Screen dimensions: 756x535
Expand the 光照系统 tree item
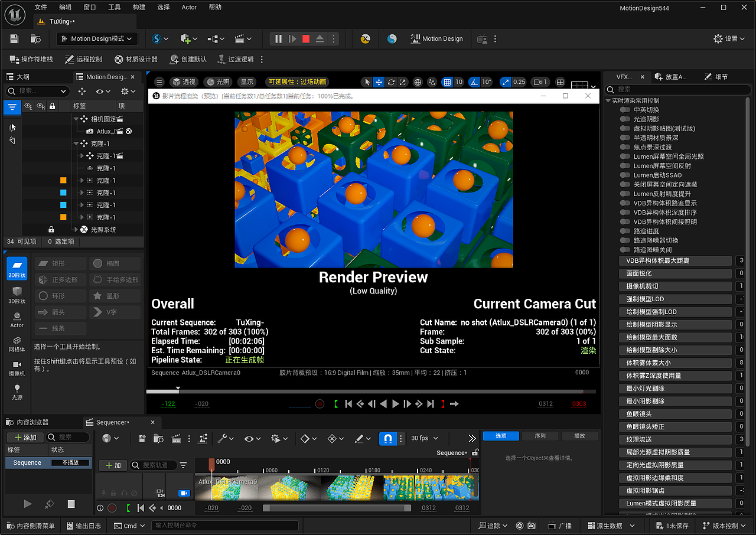coord(76,230)
